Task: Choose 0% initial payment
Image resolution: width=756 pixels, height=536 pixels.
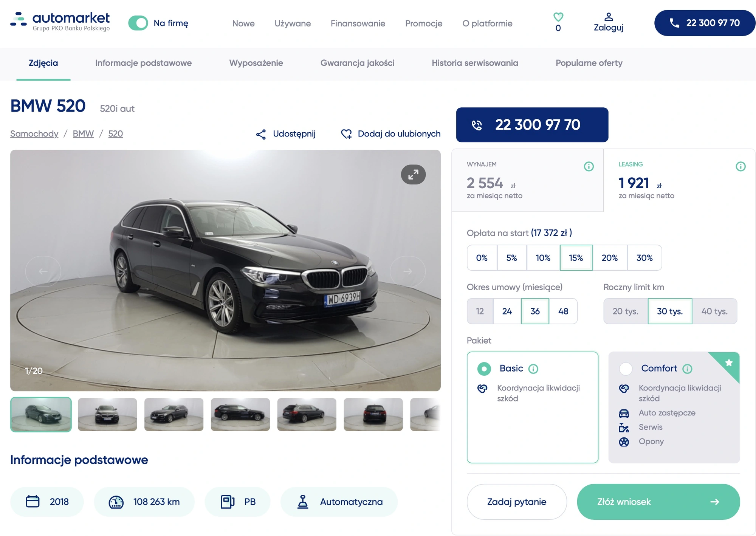Action: (482, 258)
